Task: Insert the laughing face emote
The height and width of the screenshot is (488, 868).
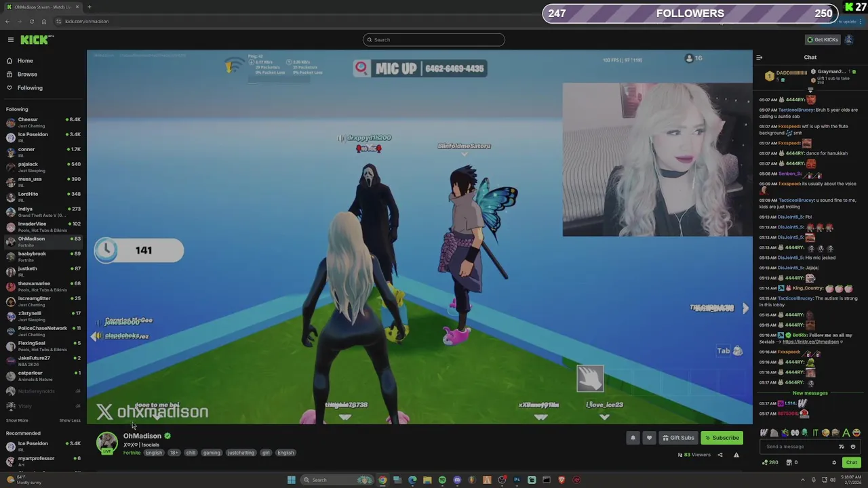Action: [856, 432]
